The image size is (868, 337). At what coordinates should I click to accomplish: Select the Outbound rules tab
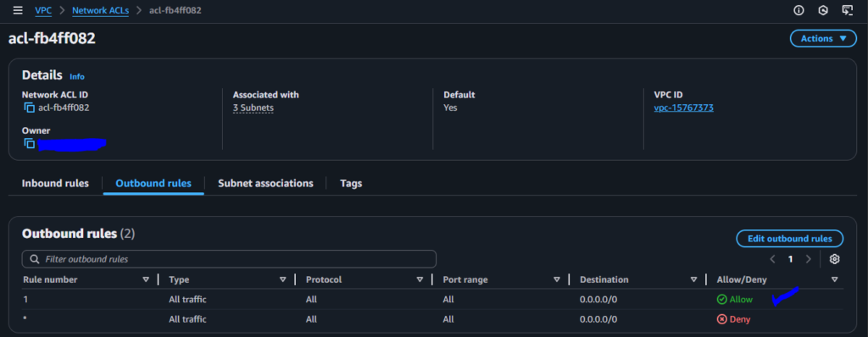pos(153,183)
